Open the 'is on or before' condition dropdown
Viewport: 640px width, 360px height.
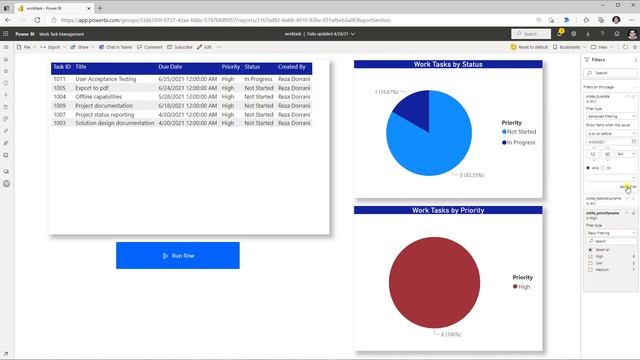tap(611, 133)
